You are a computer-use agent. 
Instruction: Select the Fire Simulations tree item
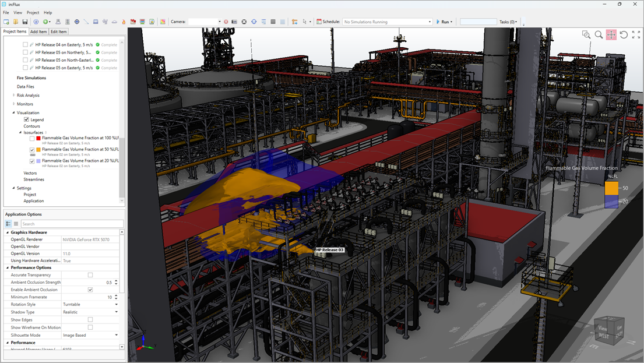[31, 78]
